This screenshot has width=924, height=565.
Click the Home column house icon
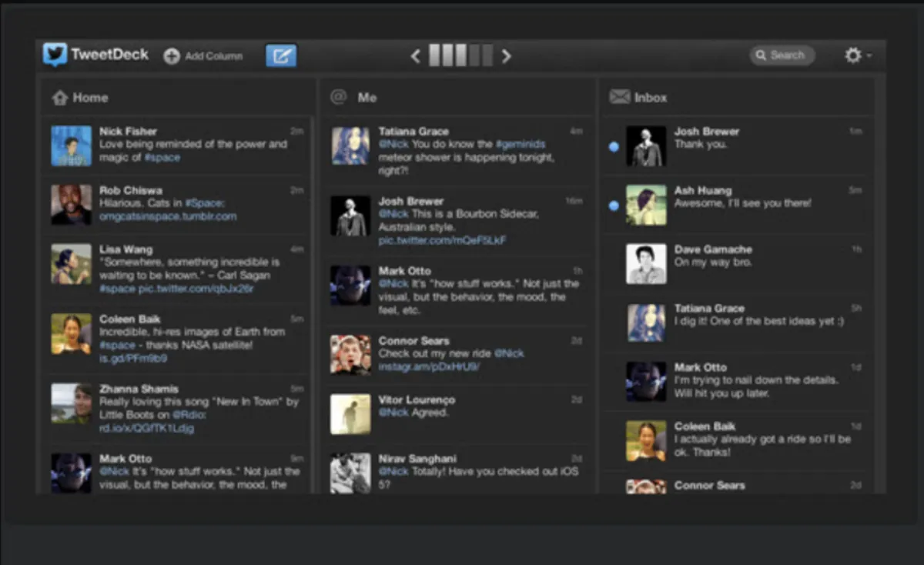point(60,98)
